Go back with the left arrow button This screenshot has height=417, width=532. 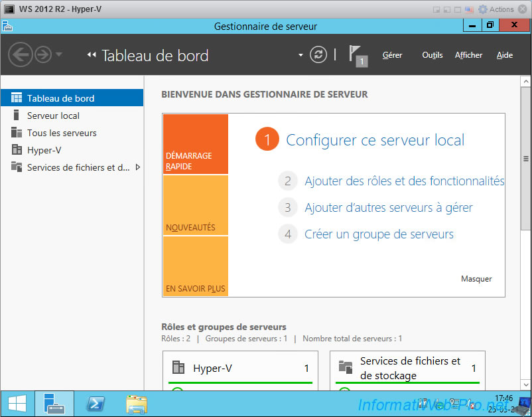(21, 54)
